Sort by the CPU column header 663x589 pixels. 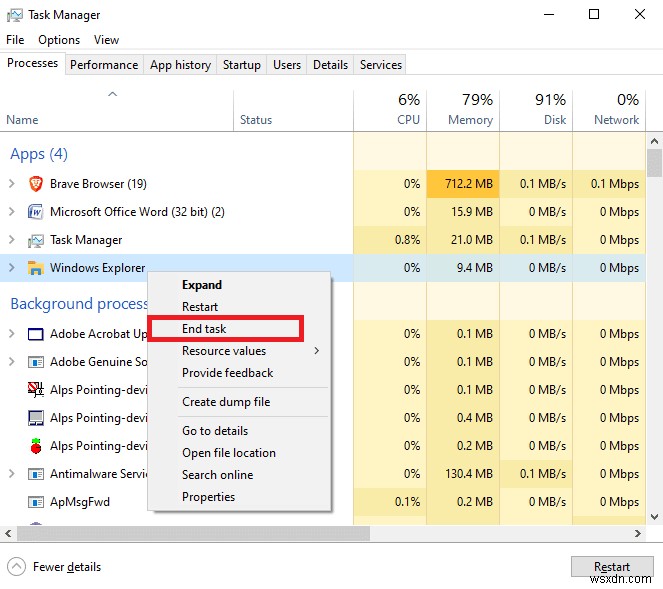390,110
